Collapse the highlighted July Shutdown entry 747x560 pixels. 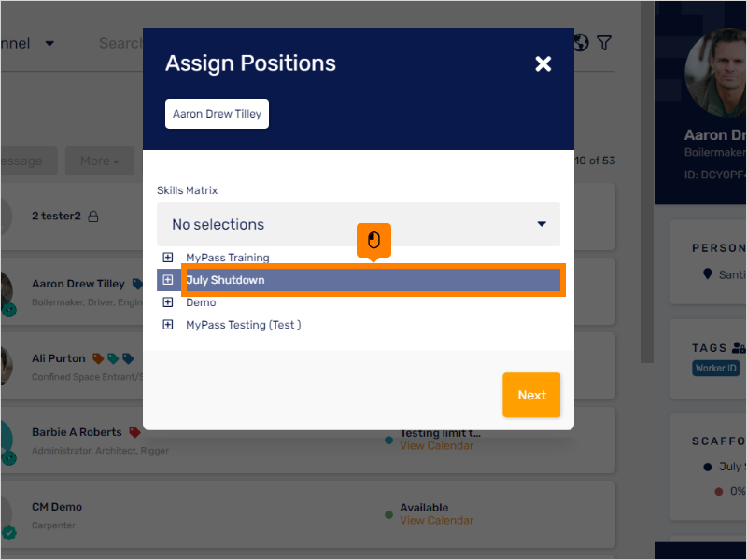[168, 279]
